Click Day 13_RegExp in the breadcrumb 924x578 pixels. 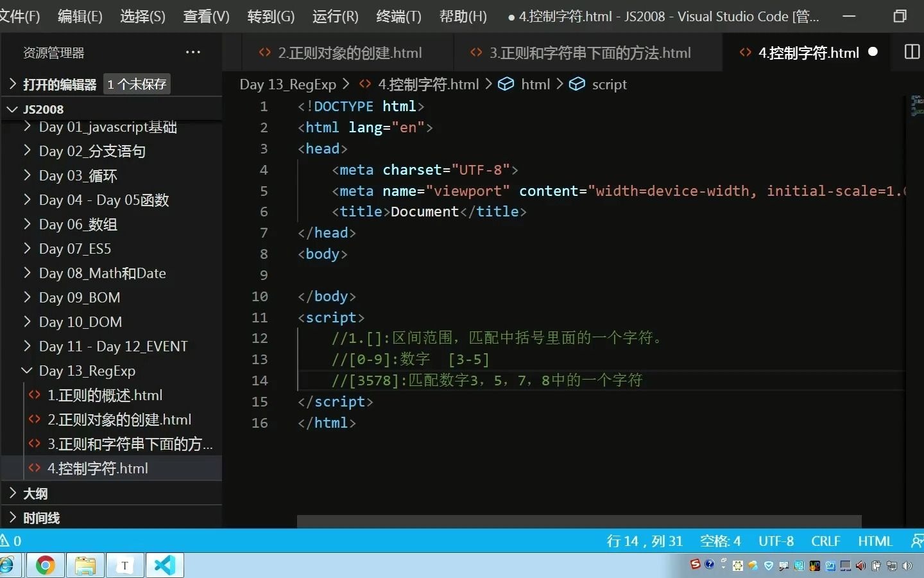(287, 84)
